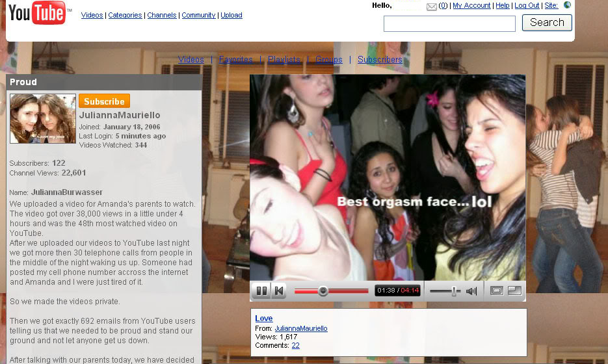Screen dimensions: 608x364
Task: Switch to full-screen video icon
Action: 514,291
